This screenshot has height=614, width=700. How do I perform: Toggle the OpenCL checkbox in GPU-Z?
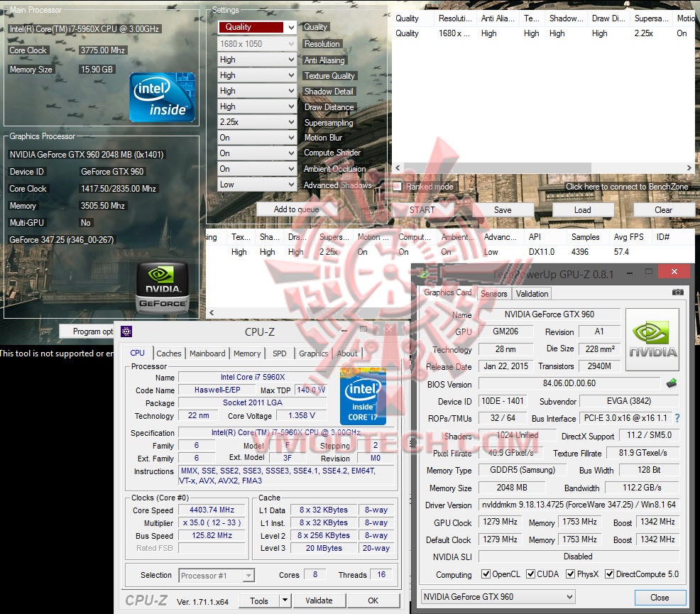pos(486,574)
